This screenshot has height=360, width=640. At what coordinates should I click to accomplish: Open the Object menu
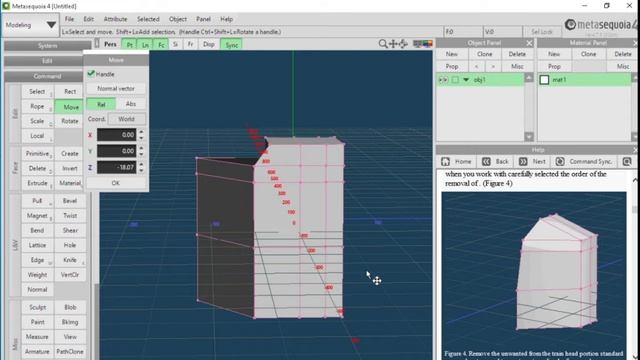tap(178, 19)
